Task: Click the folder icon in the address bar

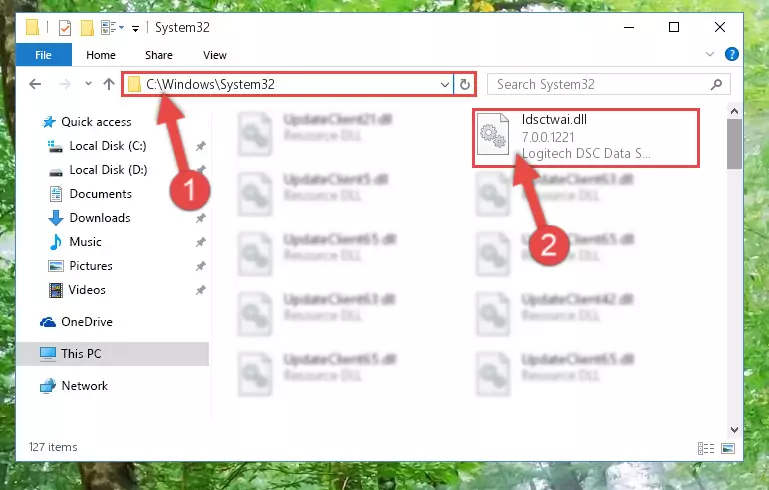Action: point(134,84)
